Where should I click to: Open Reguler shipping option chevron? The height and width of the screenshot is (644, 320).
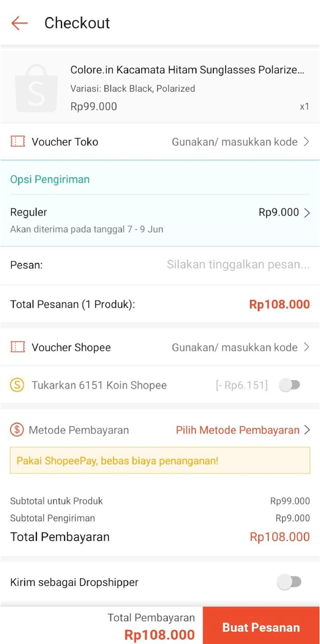[x=307, y=213]
